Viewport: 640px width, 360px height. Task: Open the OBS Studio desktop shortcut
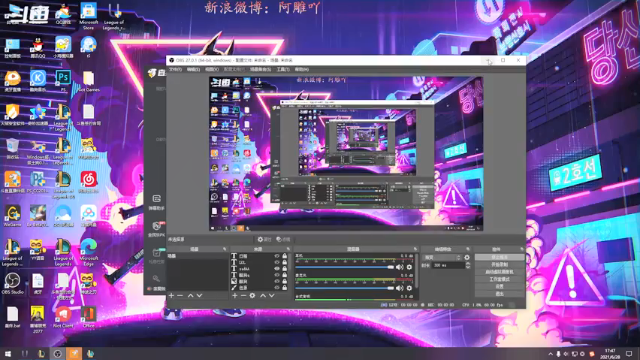pyautogui.click(x=12, y=284)
